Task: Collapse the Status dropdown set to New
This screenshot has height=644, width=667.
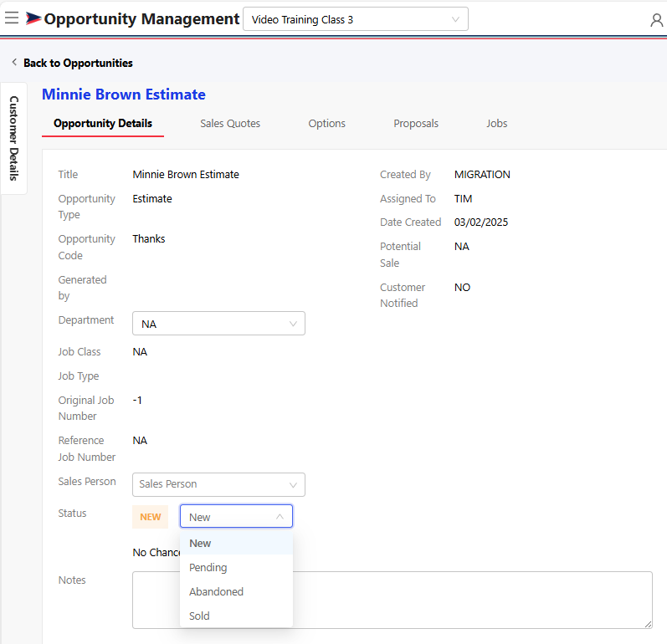Action: [x=236, y=517]
